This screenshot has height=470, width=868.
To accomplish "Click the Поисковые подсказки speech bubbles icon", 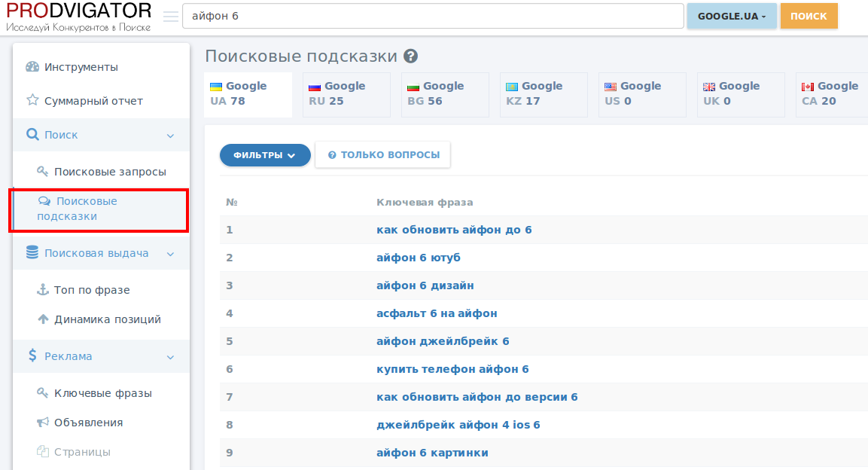I will [x=44, y=201].
